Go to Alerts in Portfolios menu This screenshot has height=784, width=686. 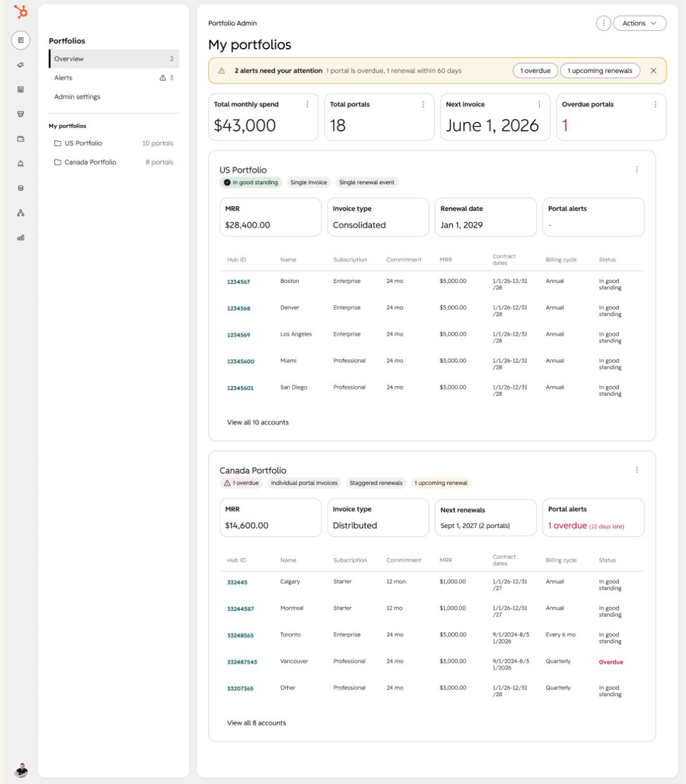pos(114,78)
